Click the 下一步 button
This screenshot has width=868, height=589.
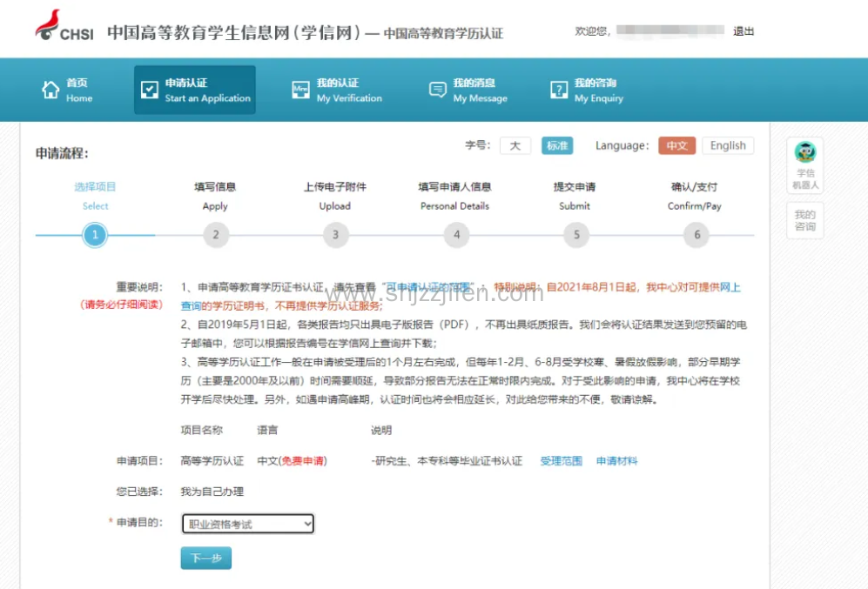[x=206, y=559]
